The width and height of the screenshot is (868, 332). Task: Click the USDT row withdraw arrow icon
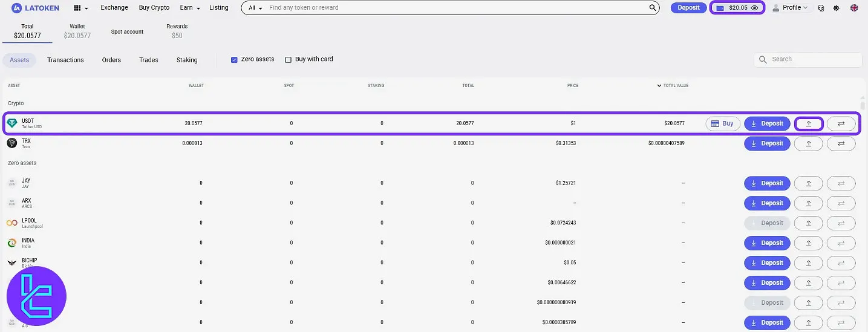[x=808, y=123]
